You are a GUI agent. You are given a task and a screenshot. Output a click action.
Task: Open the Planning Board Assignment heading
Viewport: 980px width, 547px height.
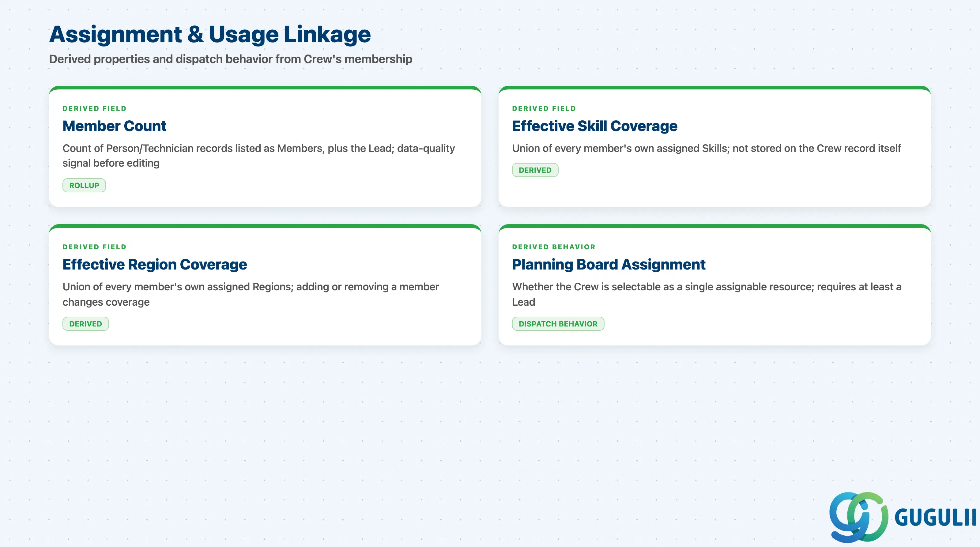[x=609, y=264]
